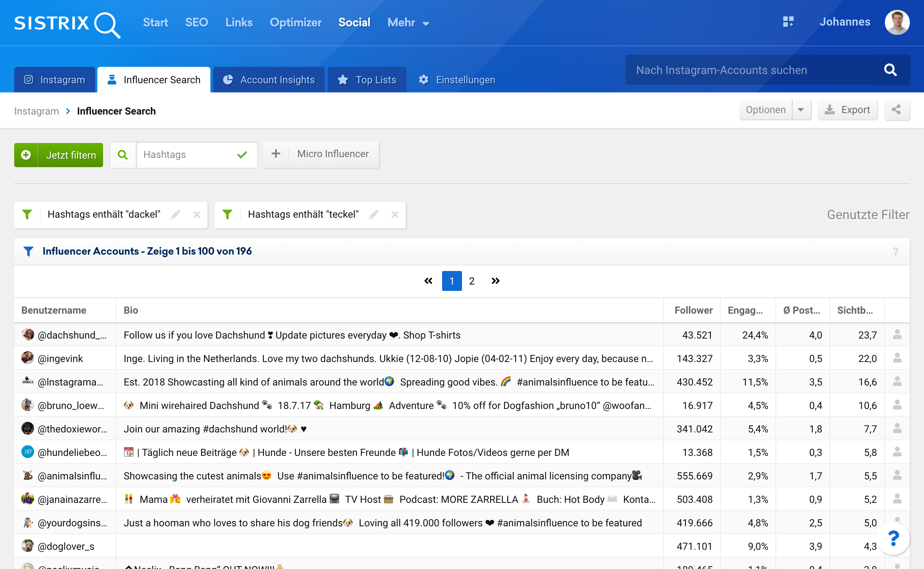Remove the "teckel" hashtag filter
924x569 pixels.
(x=394, y=214)
